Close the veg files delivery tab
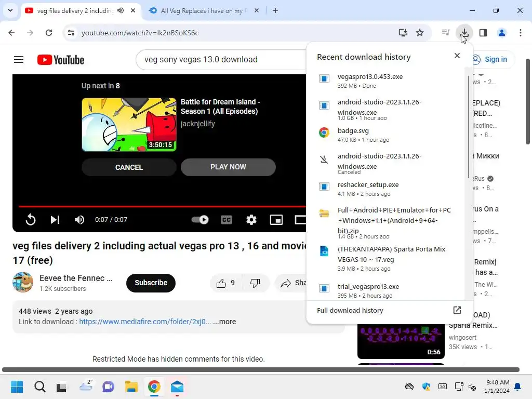The width and height of the screenshot is (532, 399). (x=133, y=10)
